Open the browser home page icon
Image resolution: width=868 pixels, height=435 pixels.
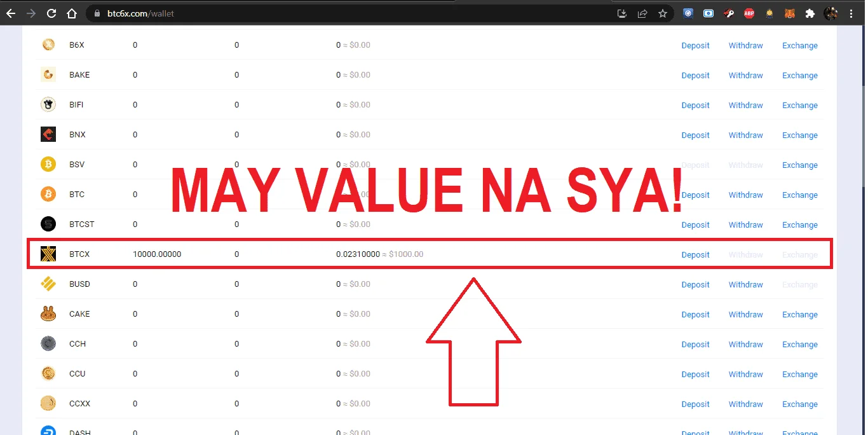click(72, 13)
